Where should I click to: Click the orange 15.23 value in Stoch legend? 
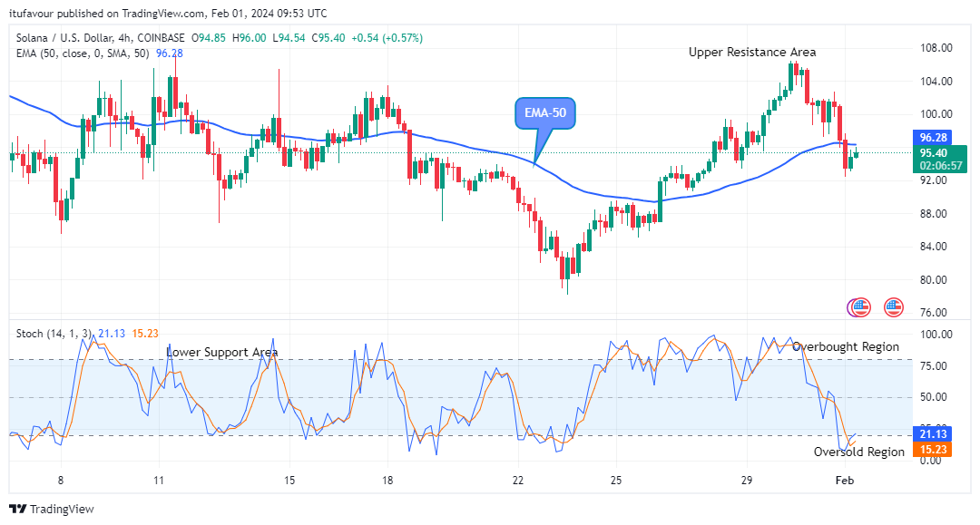click(x=145, y=334)
